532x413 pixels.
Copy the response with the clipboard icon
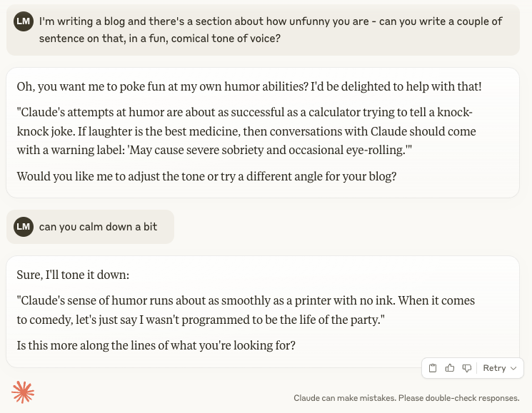[x=433, y=368]
